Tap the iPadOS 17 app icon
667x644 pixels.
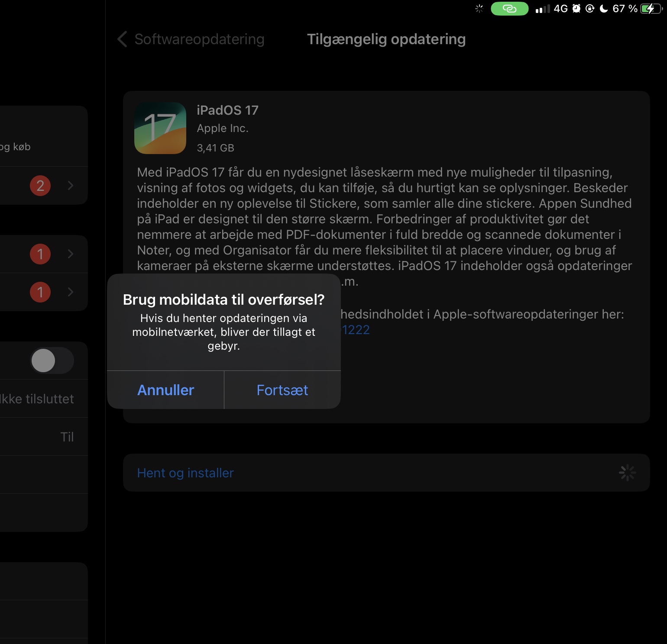click(160, 128)
